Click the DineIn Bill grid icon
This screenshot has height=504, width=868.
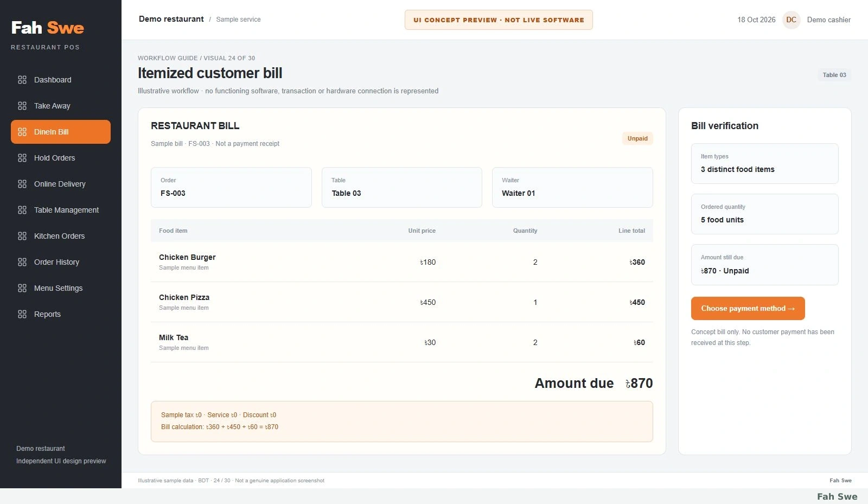pos(22,132)
